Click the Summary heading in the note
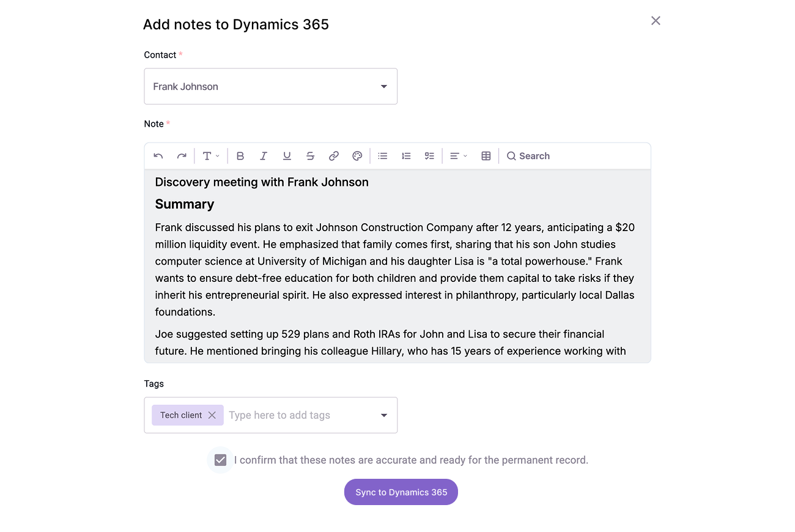This screenshot has height=532, width=795. tap(185, 204)
